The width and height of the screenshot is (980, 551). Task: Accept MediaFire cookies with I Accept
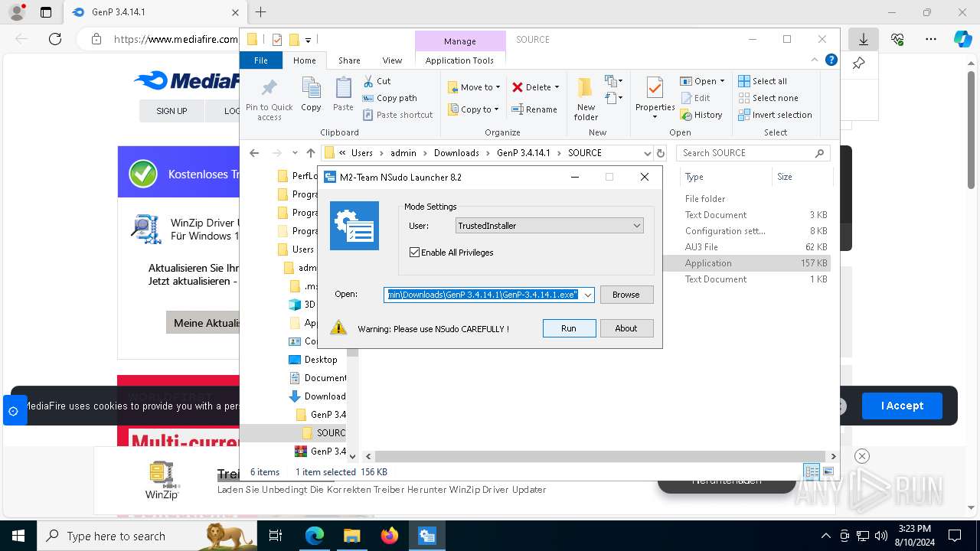[902, 406]
